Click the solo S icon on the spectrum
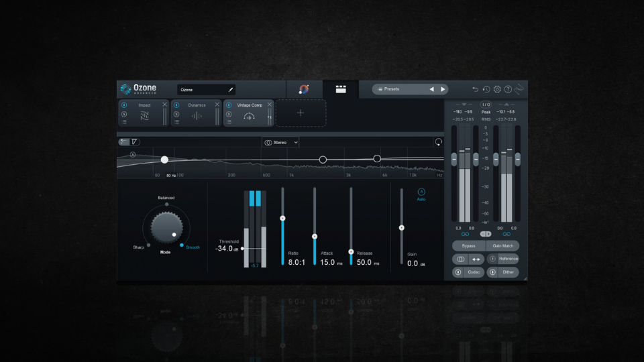This screenshot has height=362, width=644. tap(133, 154)
